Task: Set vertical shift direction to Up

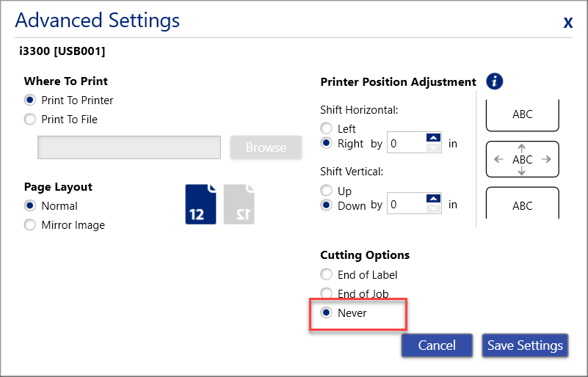Action: coord(327,191)
